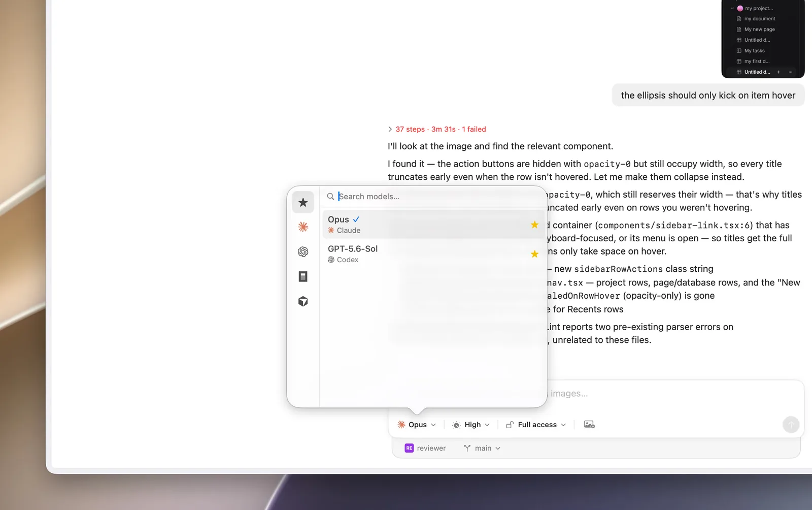Click the magnifier icon beside Search models

330,197
